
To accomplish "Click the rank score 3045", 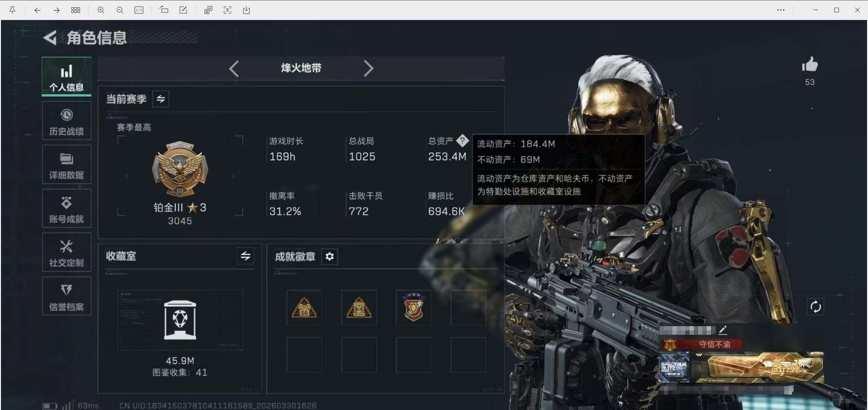I will 180,221.
